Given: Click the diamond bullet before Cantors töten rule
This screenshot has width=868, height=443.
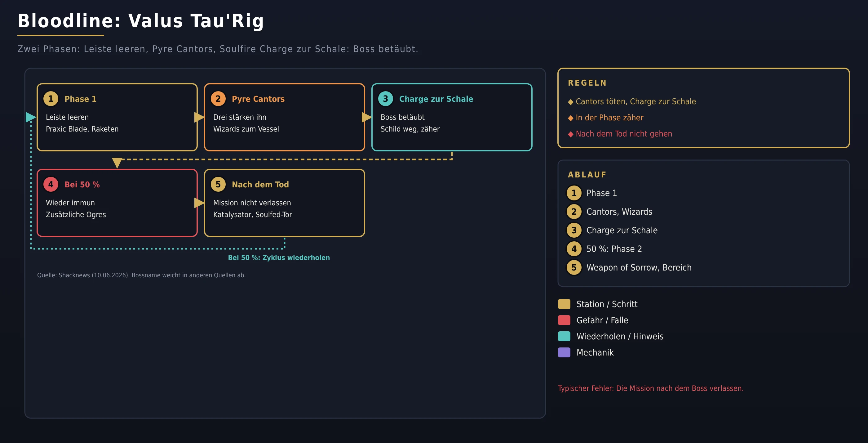Looking at the screenshot, I should pos(570,102).
